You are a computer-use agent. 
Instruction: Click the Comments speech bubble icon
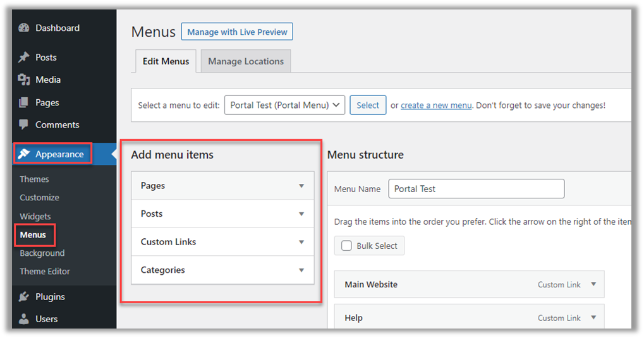[x=24, y=124]
